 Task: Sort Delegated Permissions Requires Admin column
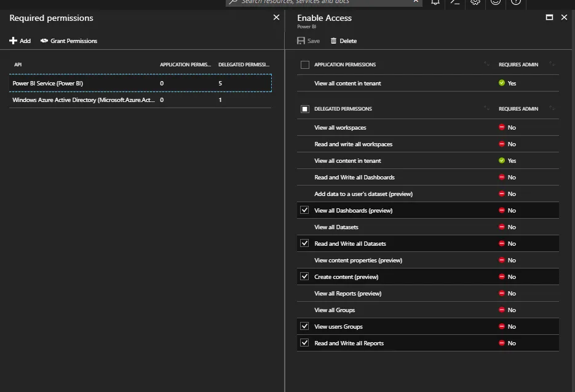[x=552, y=109]
